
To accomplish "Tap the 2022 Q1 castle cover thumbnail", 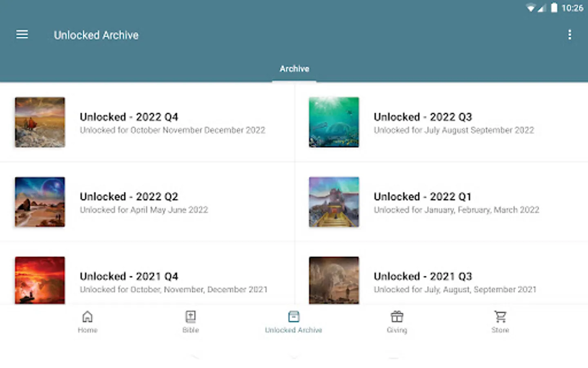I will 334,202.
